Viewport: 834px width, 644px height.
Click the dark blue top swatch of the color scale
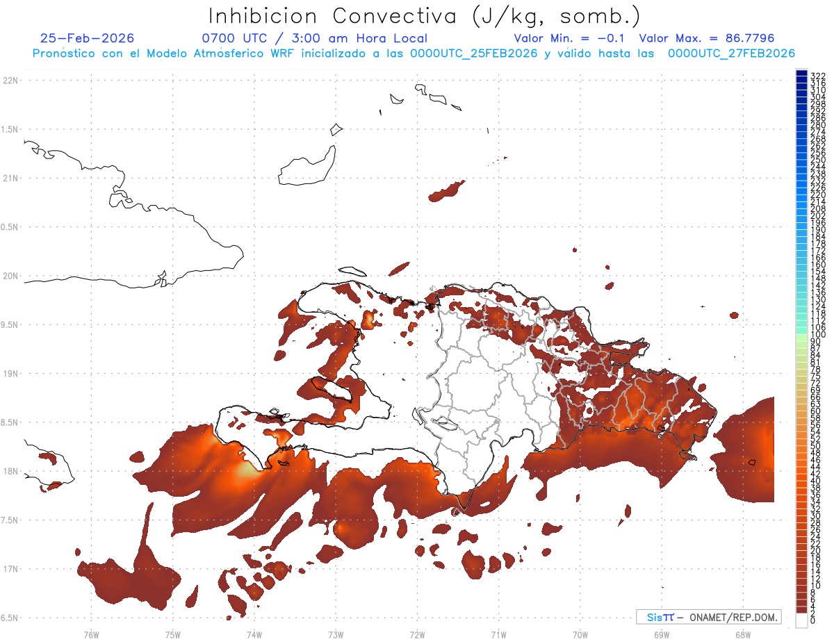tap(801, 74)
